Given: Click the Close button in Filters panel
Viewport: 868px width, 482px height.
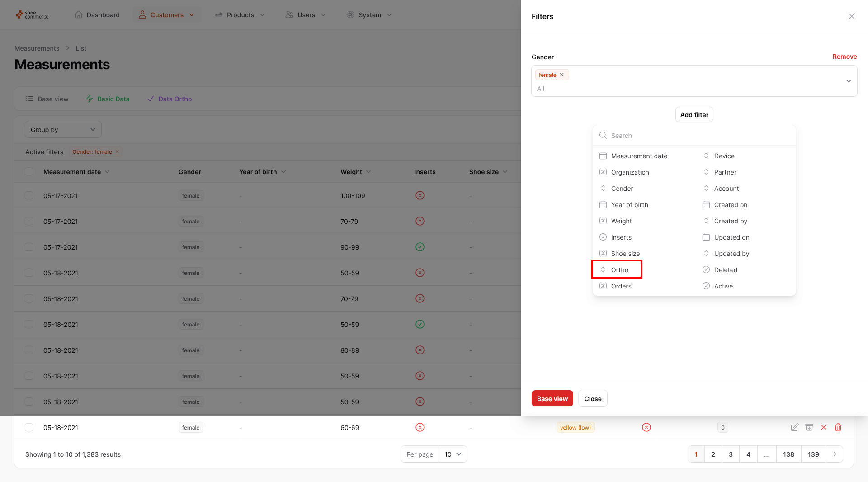Looking at the screenshot, I should coord(593,398).
